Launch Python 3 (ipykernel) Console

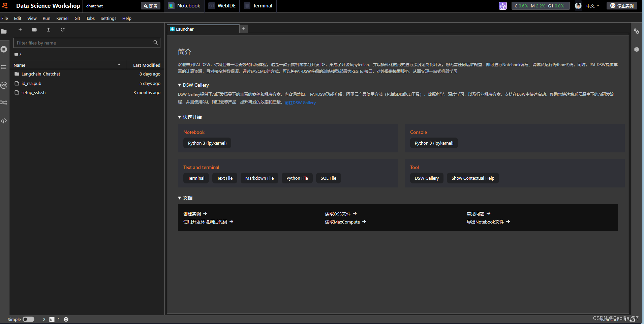(x=434, y=143)
